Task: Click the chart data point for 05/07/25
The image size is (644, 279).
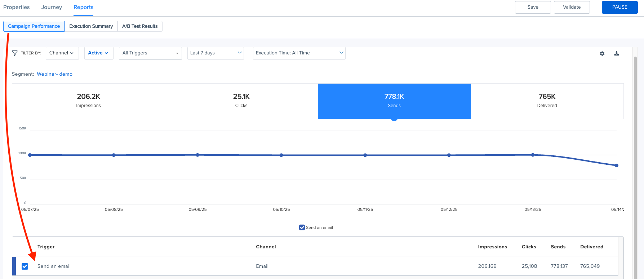Action: [30, 155]
